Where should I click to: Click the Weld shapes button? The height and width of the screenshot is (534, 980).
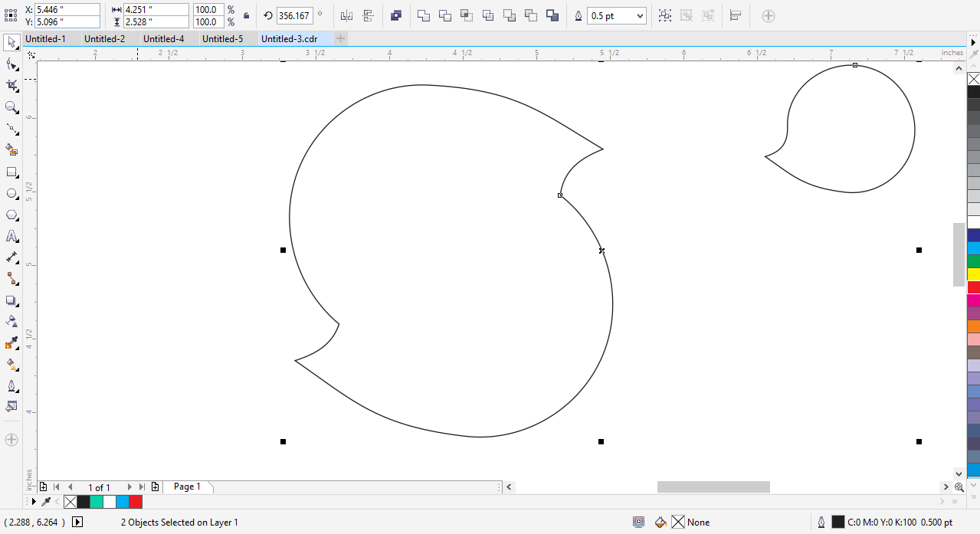[424, 15]
